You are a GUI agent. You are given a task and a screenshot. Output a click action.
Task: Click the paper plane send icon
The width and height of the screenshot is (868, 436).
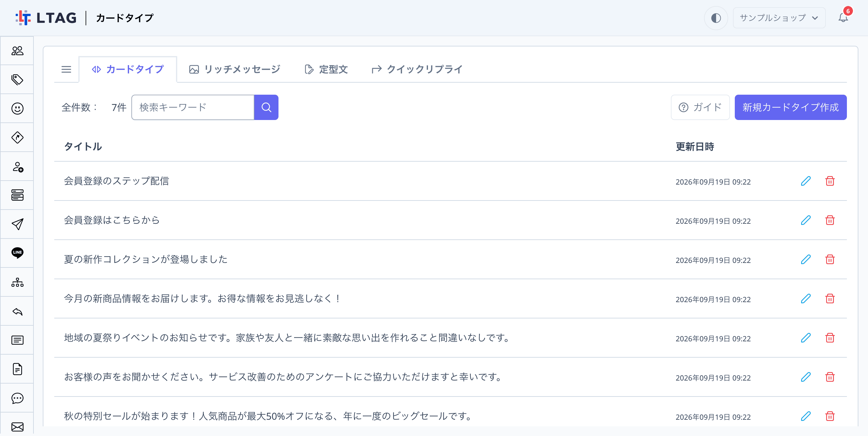(17, 224)
